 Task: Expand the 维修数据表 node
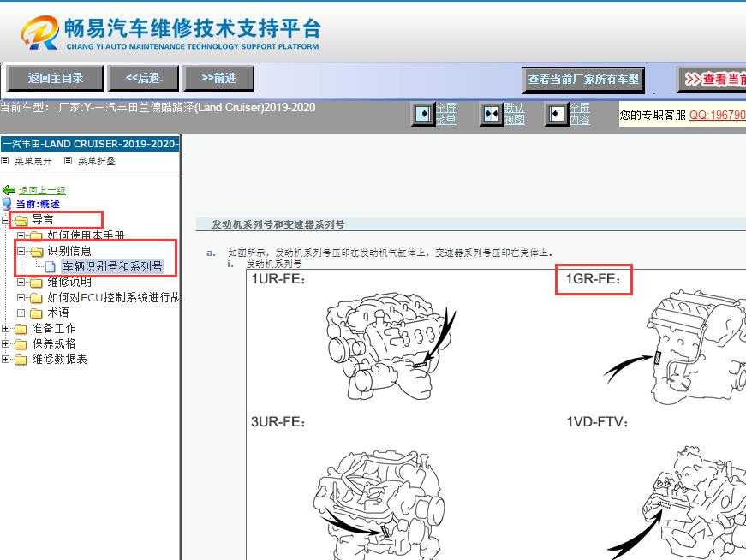pyautogui.click(x=5, y=359)
